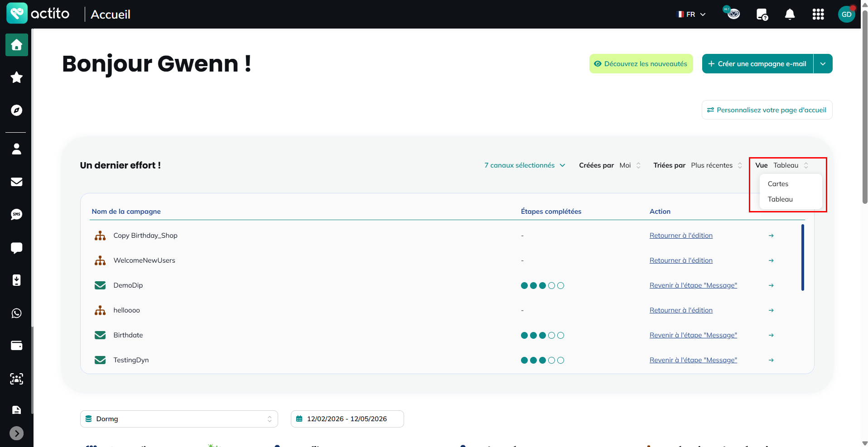The image size is (868, 447).
Task: Click the page vertical scrollbar
Action: [x=865, y=106]
